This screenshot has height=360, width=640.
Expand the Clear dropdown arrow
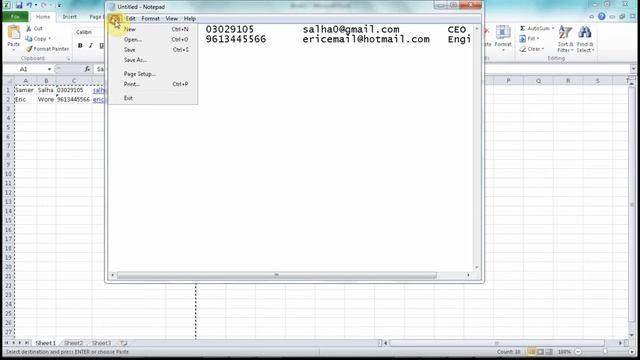[x=543, y=49]
